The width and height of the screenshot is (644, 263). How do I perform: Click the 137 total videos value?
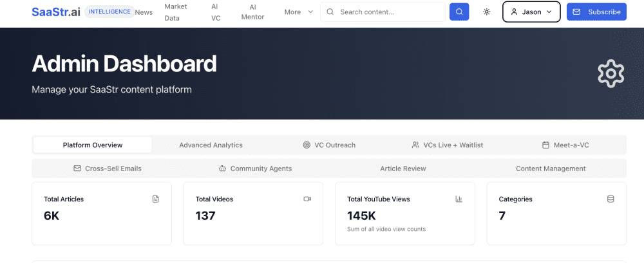point(205,215)
